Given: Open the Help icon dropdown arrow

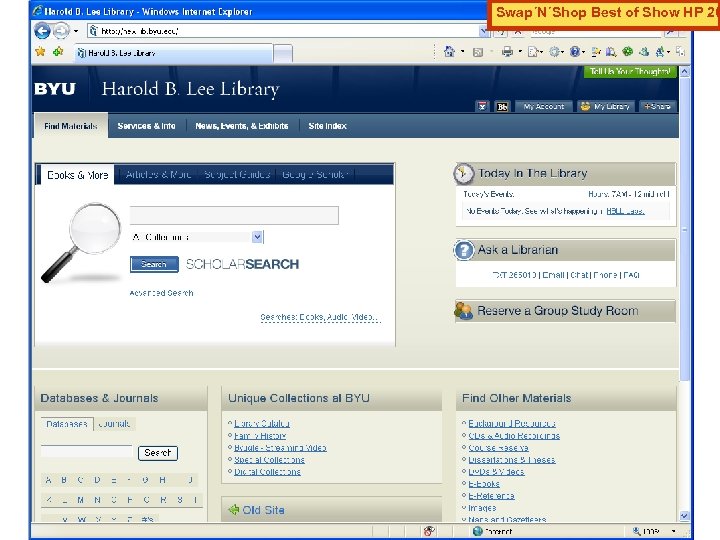Looking at the screenshot, I should 584,51.
